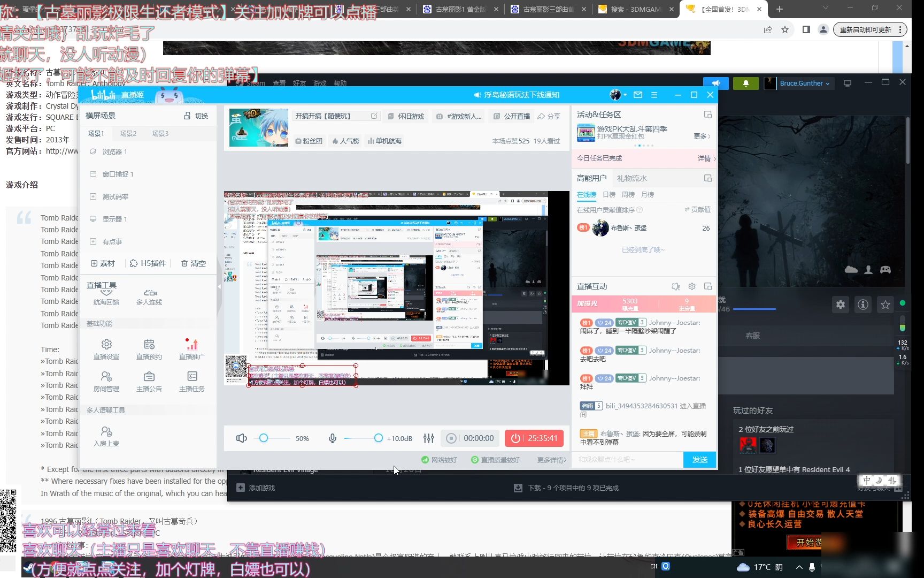Expand 更多详情 stream status
Screen dimensions: 924x578
tap(552, 460)
